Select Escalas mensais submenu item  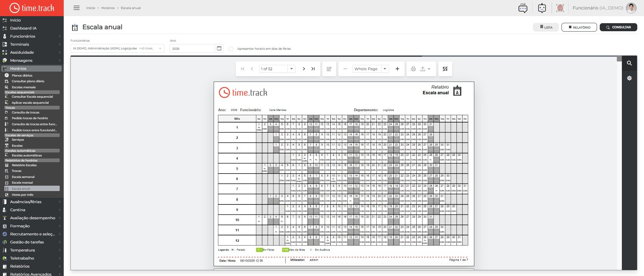pos(23,87)
